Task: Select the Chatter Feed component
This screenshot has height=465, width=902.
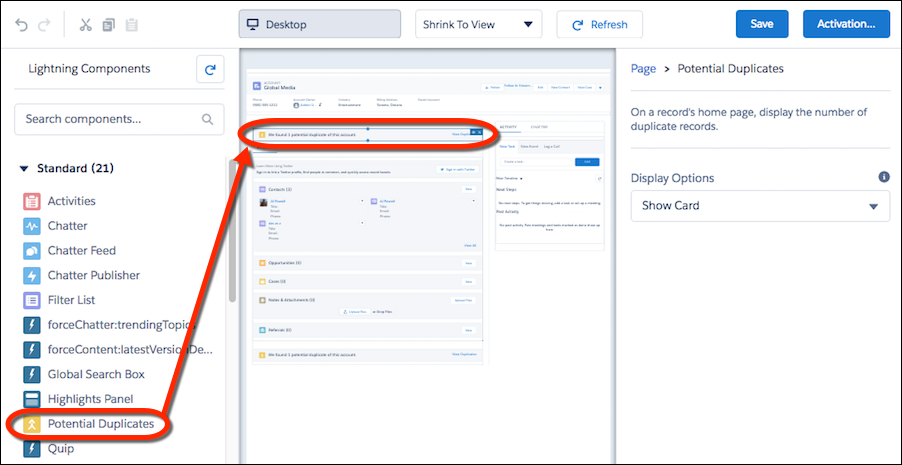Action: (x=81, y=251)
